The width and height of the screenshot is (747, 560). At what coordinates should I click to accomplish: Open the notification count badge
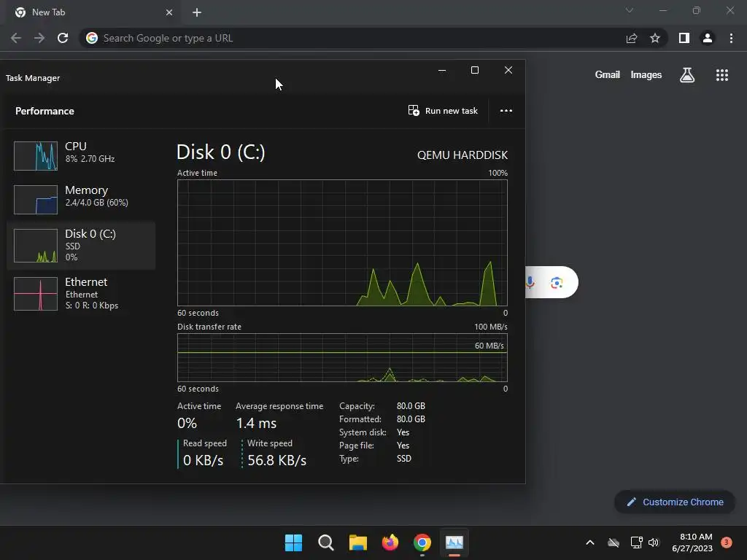click(x=726, y=542)
